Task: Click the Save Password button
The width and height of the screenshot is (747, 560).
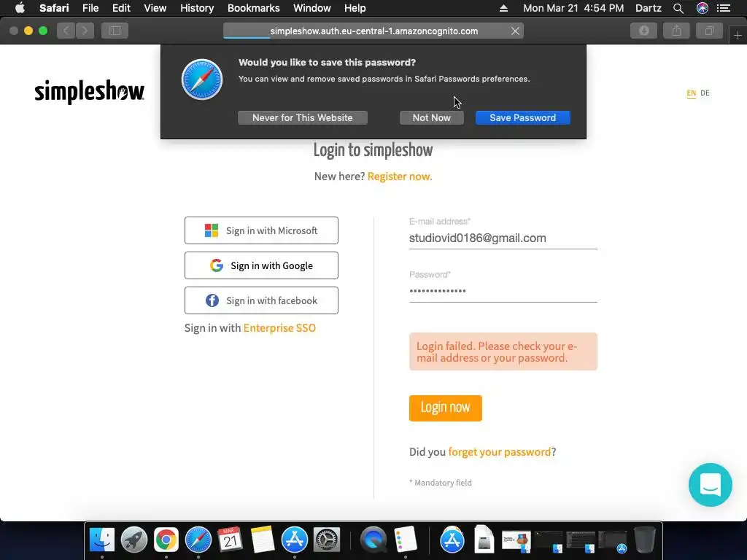Action: [x=522, y=117]
